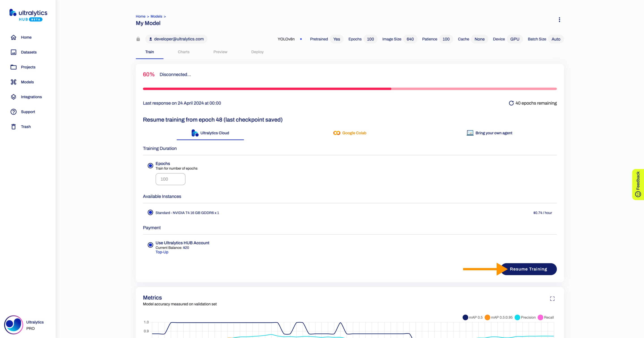The height and width of the screenshot is (338, 644).
Task: Click the Datasets sidebar icon
Action: (14, 52)
